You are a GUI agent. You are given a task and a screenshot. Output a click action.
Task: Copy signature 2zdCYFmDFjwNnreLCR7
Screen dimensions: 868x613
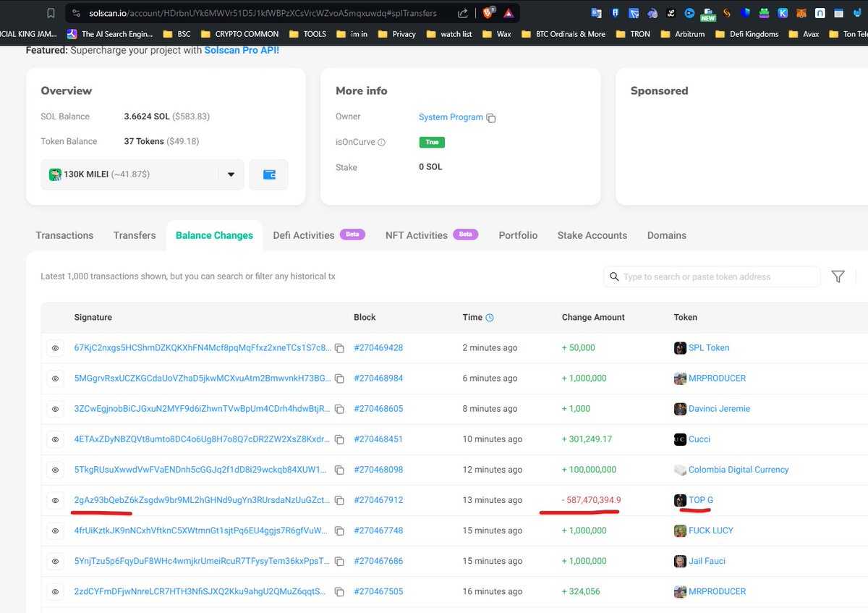point(339,591)
